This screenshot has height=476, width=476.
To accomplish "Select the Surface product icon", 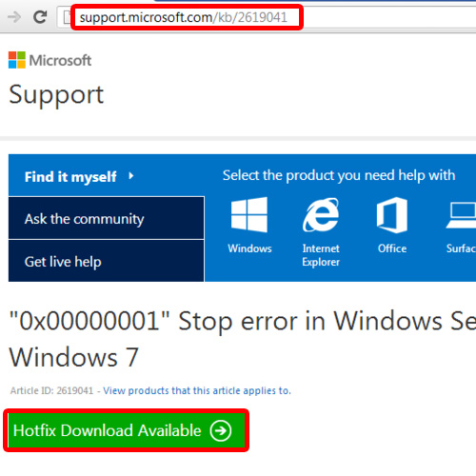I will point(461,215).
